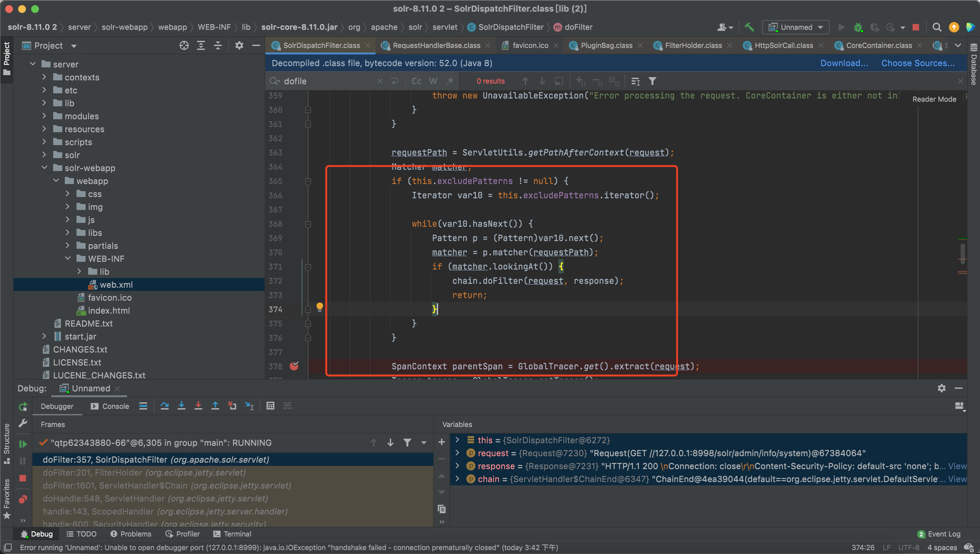Click Step Into in debugger toolbar
Screen dimensions: 980x554
(181, 406)
